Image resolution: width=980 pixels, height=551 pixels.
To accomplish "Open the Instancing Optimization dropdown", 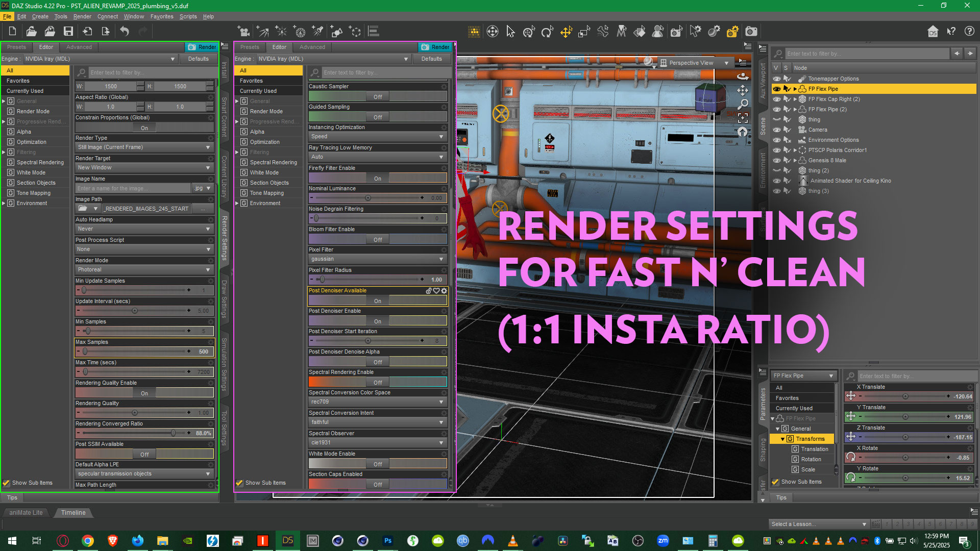I will (x=378, y=136).
